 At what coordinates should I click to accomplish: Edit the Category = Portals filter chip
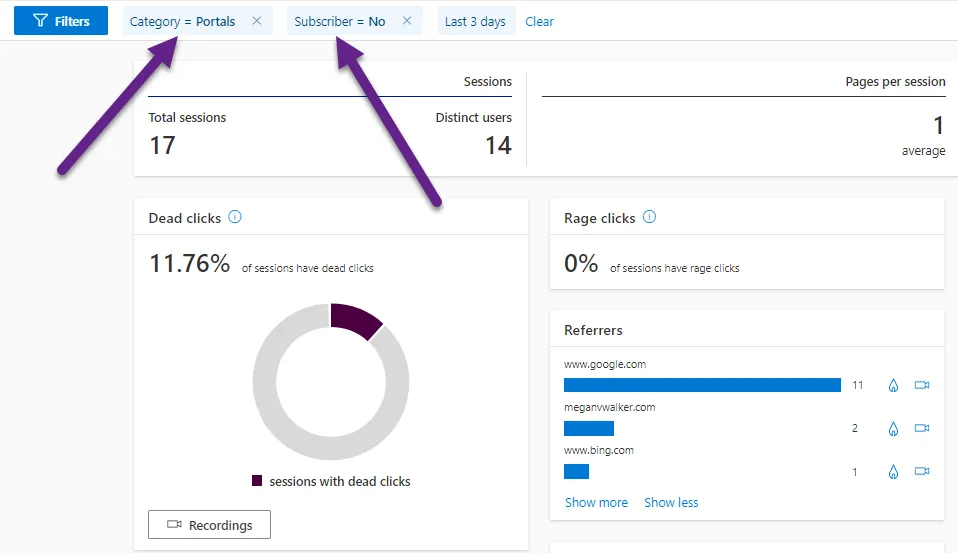(x=183, y=21)
